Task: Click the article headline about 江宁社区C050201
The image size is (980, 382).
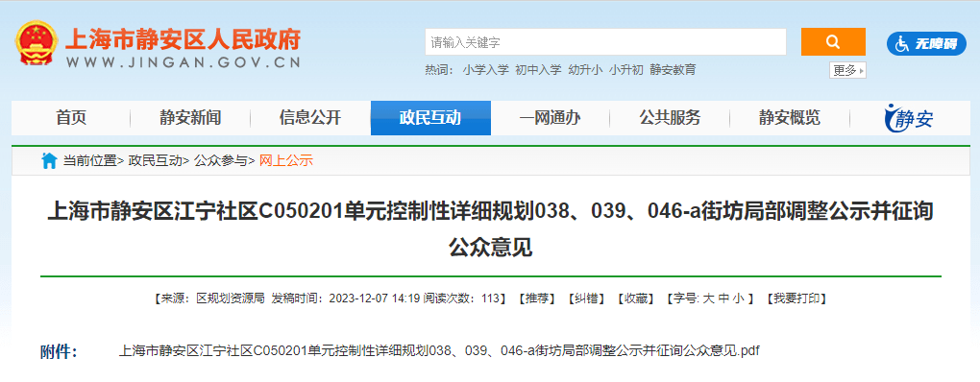Action: tap(491, 229)
